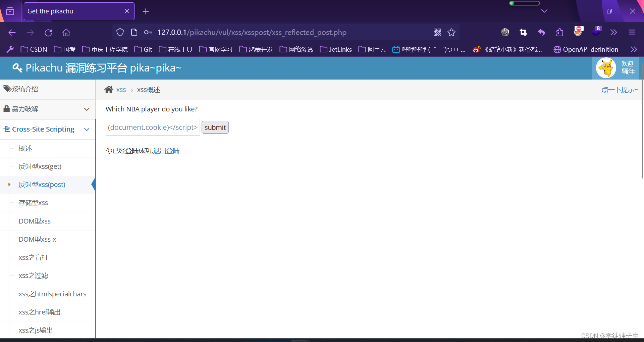Open the 鸿蒙开发 bookmark folder

pyautogui.click(x=256, y=49)
